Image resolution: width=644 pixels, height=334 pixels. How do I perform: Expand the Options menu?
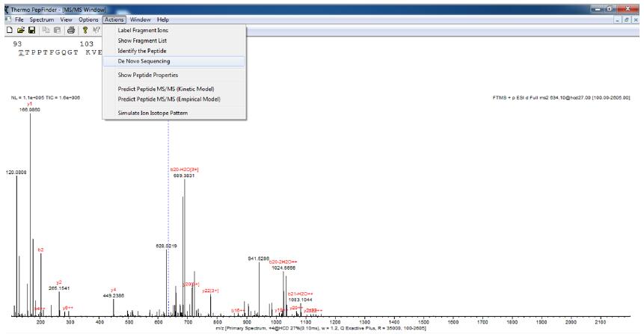coord(88,19)
